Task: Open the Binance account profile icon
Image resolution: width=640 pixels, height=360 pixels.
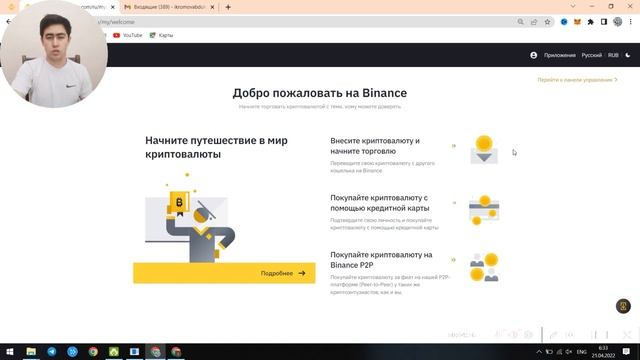Action: click(533, 55)
